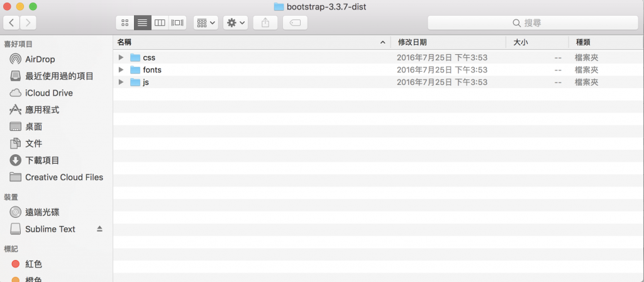This screenshot has height=282, width=644.
Task: Select the css folder name
Action: [x=149, y=57]
